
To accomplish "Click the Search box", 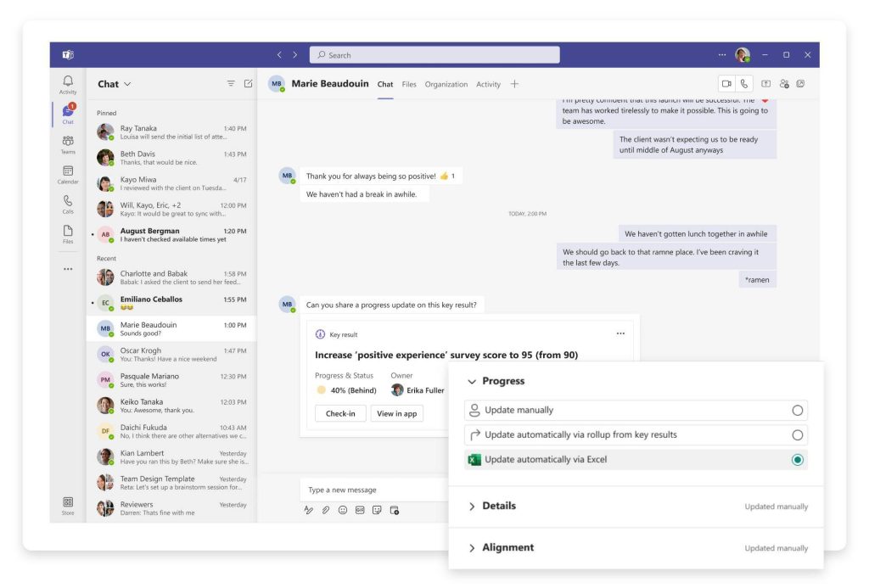I will tap(434, 55).
